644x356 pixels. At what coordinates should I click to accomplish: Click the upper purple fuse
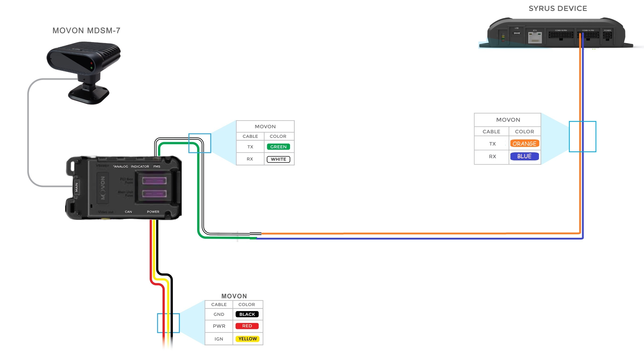(154, 180)
